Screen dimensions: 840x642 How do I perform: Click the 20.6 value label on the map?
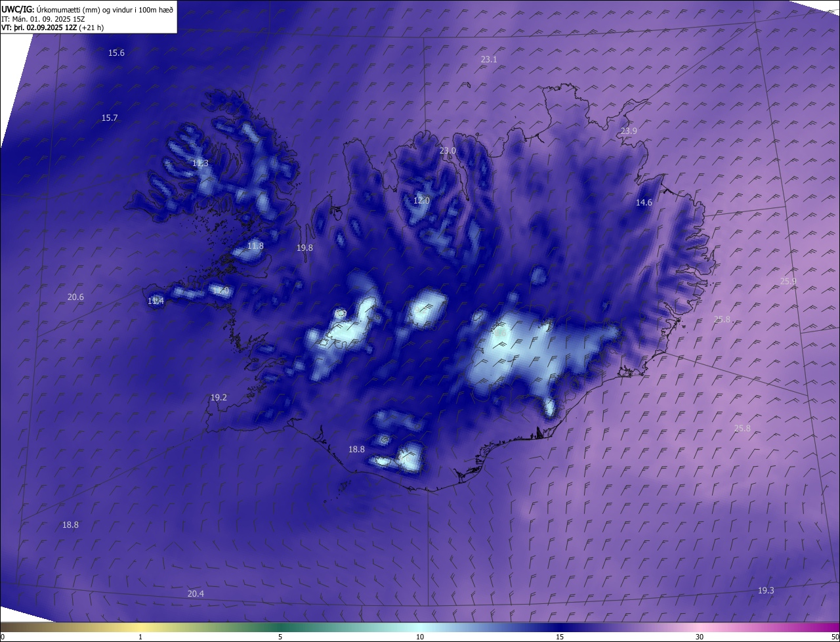(x=75, y=297)
